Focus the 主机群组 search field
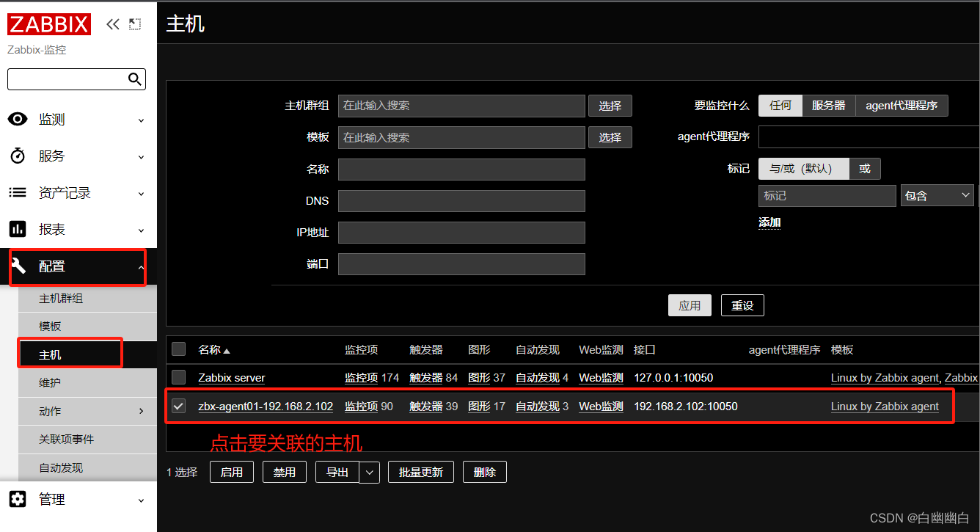 (x=461, y=106)
